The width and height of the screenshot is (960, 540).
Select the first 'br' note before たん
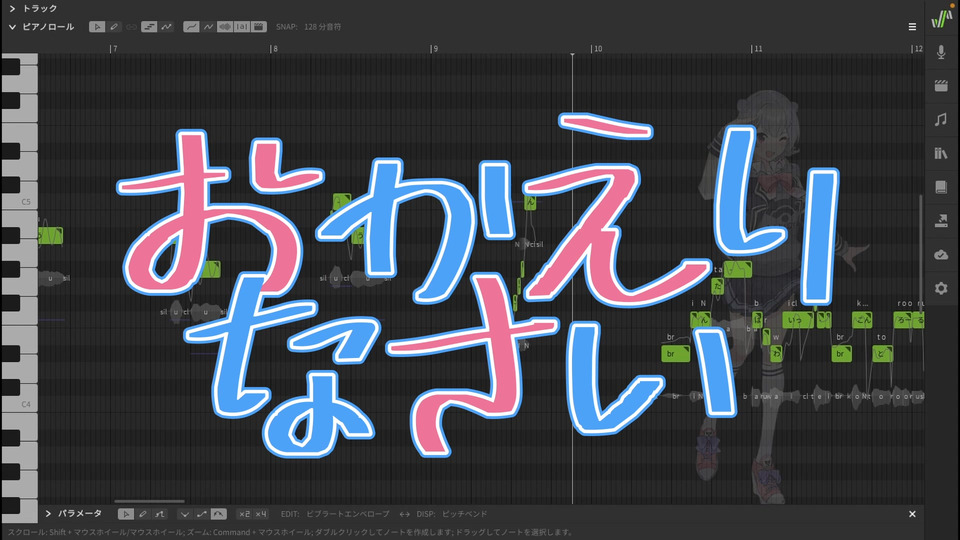pyautogui.click(x=675, y=353)
